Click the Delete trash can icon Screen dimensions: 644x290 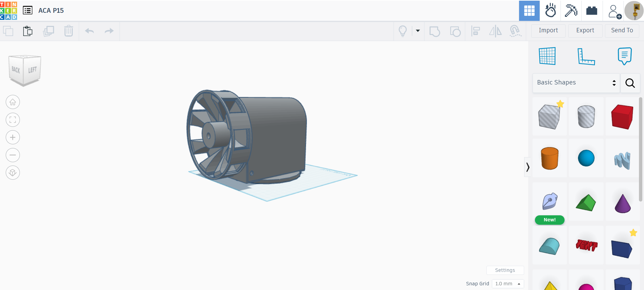pos(69,31)
